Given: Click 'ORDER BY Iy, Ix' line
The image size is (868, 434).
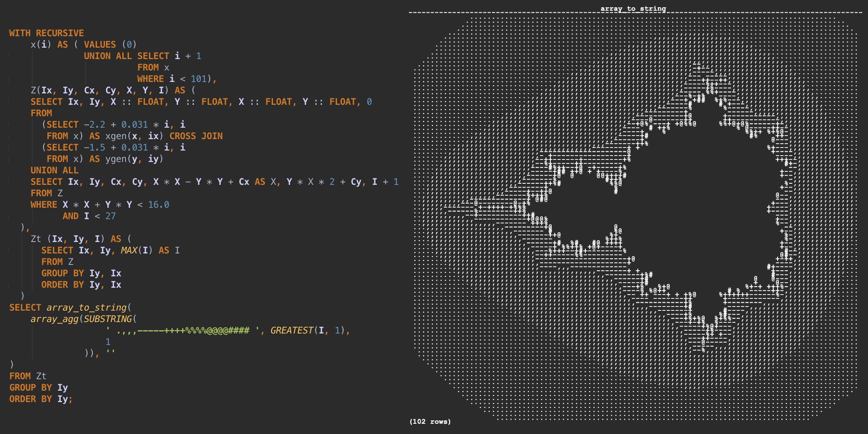Looking at the screenshot, I should 81,285.
